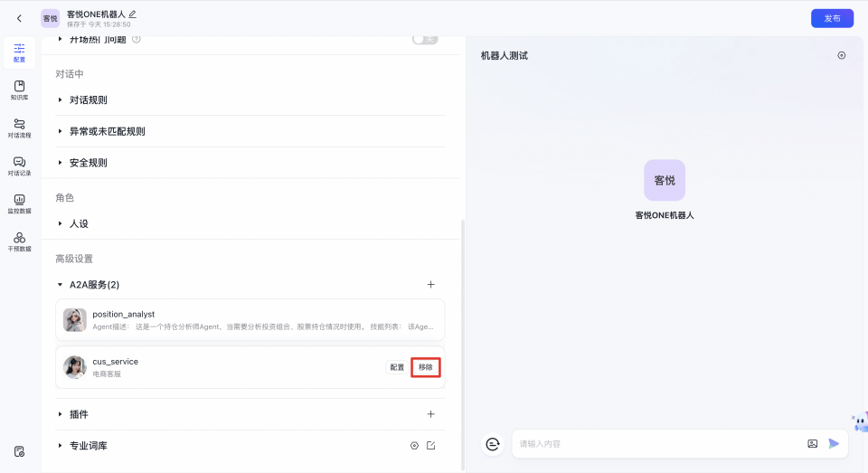Open the 知识库 sidebar section
868x473 pixels.
click(19, 90)
